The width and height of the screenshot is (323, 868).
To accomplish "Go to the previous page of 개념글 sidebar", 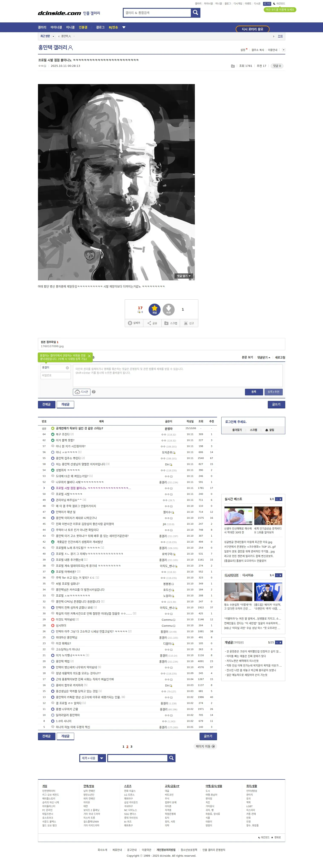I will pyautogui.click(x=277, y=643).
